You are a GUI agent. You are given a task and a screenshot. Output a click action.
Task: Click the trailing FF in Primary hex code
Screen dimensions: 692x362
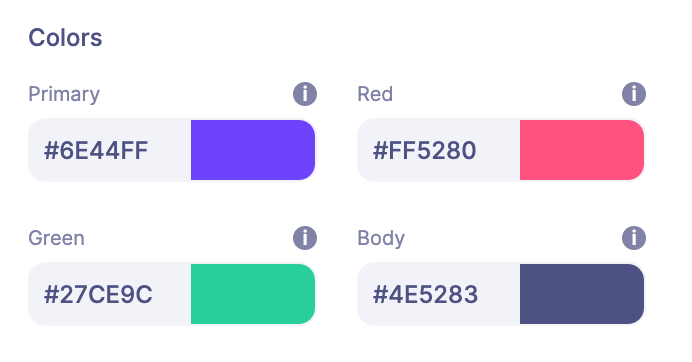point(134,151)
